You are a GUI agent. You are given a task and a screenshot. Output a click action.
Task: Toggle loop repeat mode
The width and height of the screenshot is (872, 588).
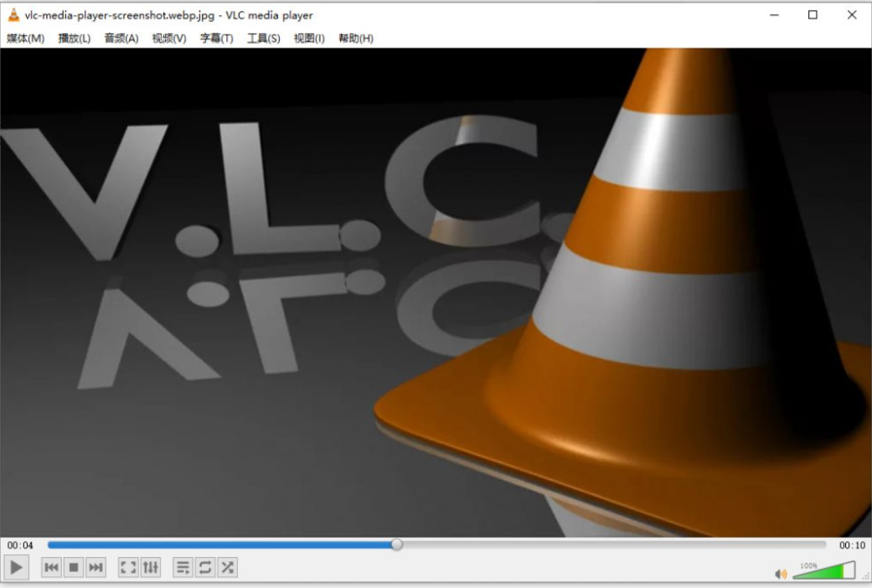tap(204, 567)
